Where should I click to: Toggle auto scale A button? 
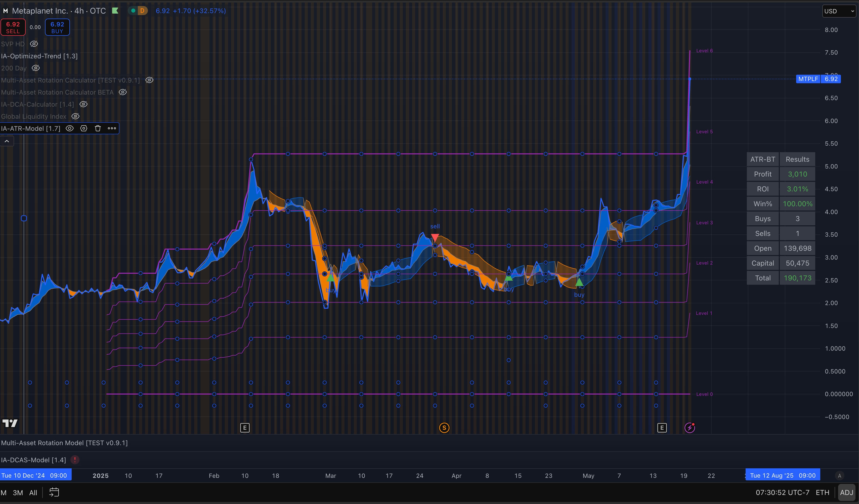[840, 475]
